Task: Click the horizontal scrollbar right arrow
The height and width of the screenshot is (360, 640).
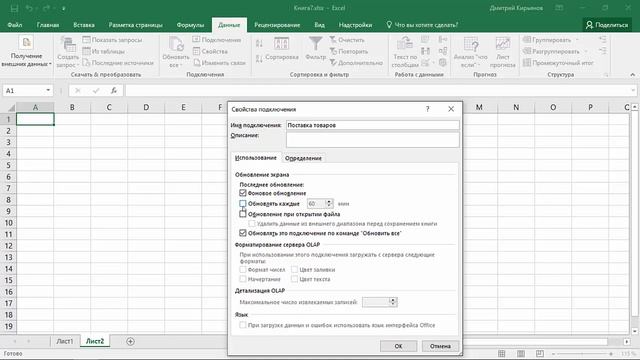Action: 627,341
